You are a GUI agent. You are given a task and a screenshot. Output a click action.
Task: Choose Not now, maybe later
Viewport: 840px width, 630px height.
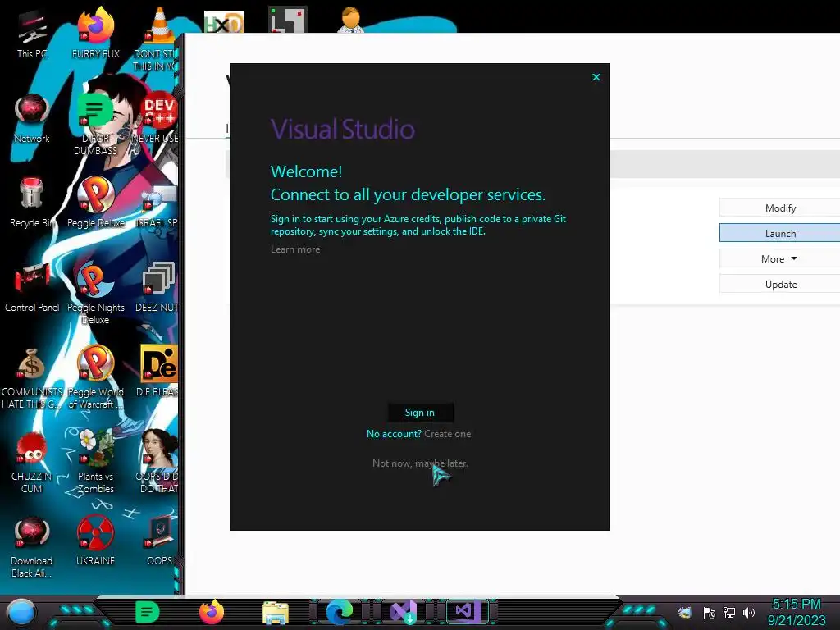420,463
